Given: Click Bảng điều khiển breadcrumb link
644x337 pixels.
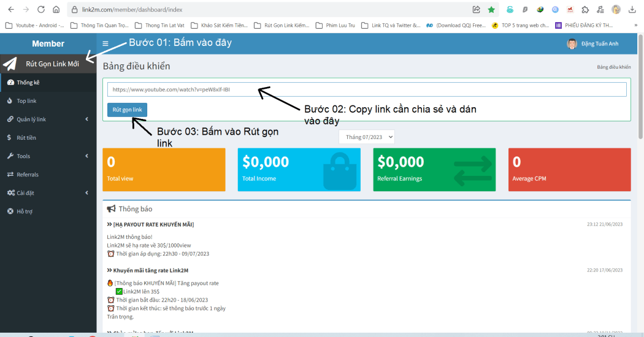Looking at the screenshot, I should coord(613,67).
